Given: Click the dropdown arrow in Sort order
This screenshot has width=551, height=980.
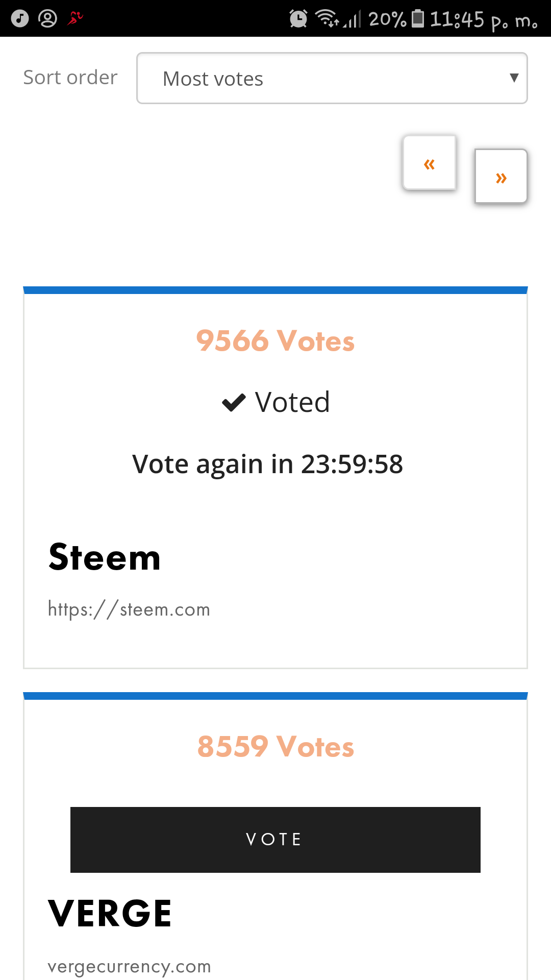Looking at the screenshot, I should click(514, 78).
